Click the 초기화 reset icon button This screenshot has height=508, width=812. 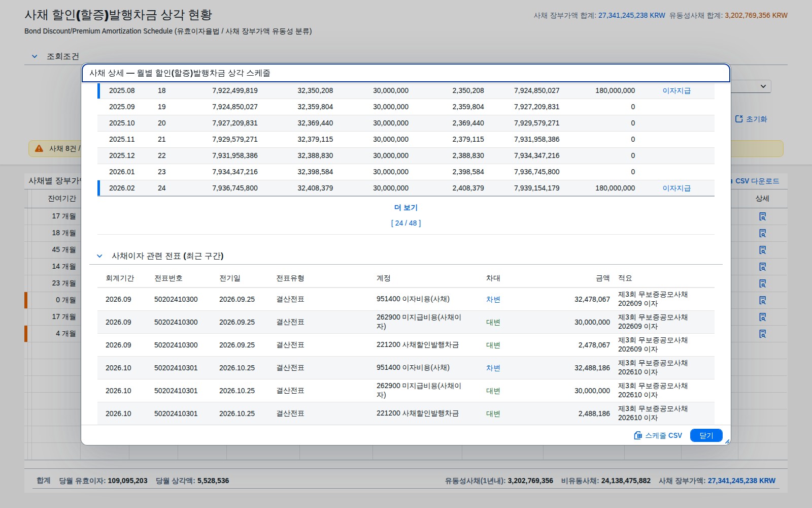coord(752,119)
